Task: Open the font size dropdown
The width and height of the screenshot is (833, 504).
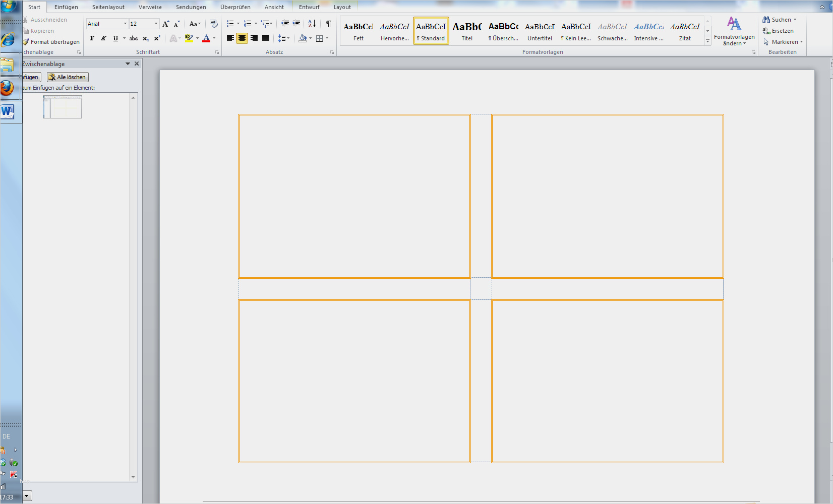Action: (156, 24)
